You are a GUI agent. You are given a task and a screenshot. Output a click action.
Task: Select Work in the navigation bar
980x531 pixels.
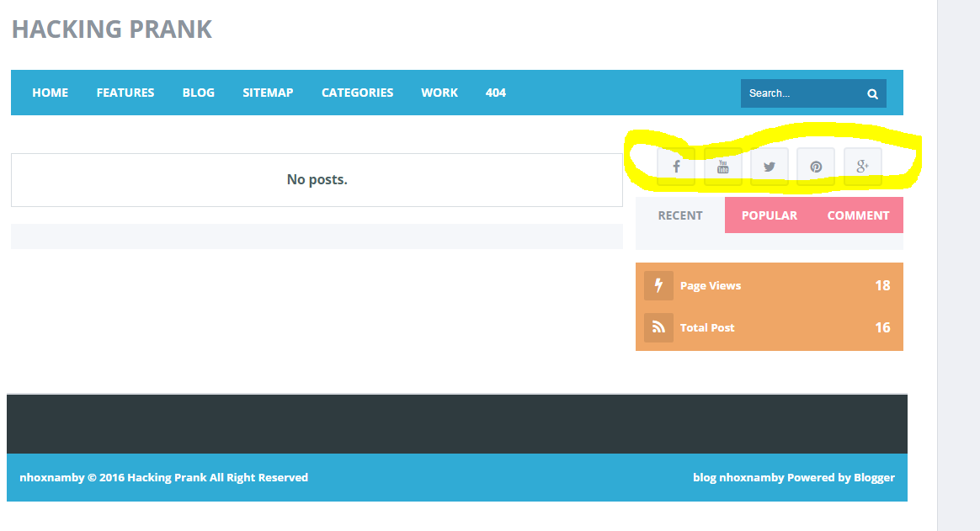point(439,93)
